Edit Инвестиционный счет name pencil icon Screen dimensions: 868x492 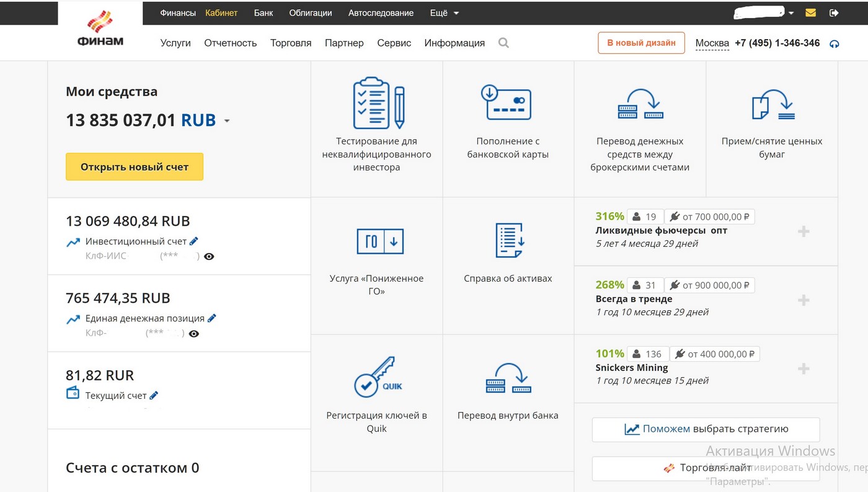(x=194, y=241)
